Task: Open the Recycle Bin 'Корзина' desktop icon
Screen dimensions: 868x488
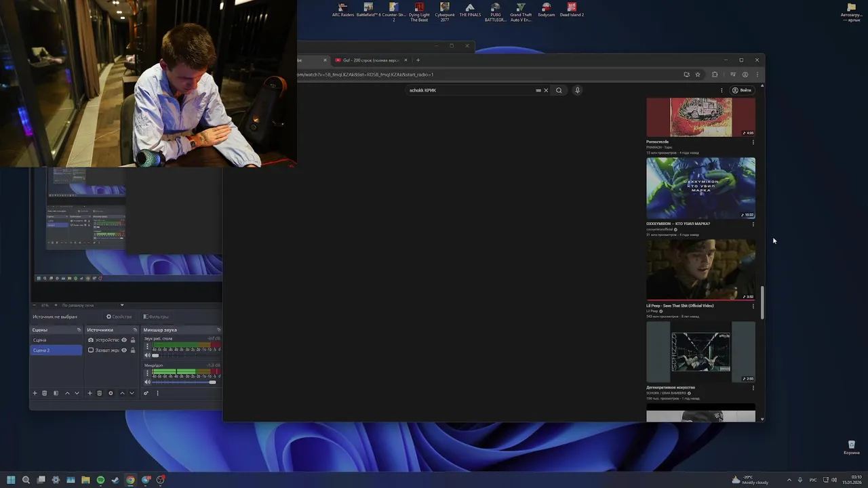Action: tap(852, 447)
